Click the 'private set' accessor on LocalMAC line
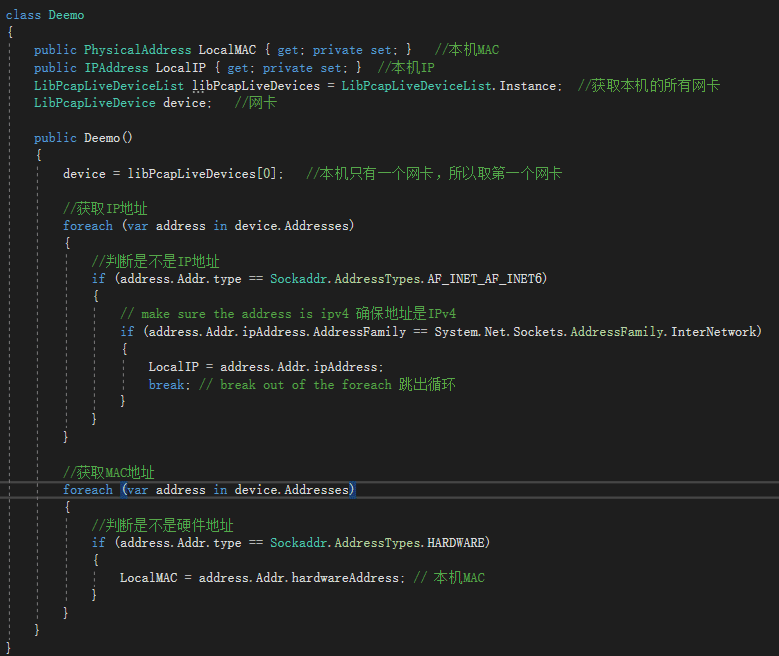 point(352,50)
